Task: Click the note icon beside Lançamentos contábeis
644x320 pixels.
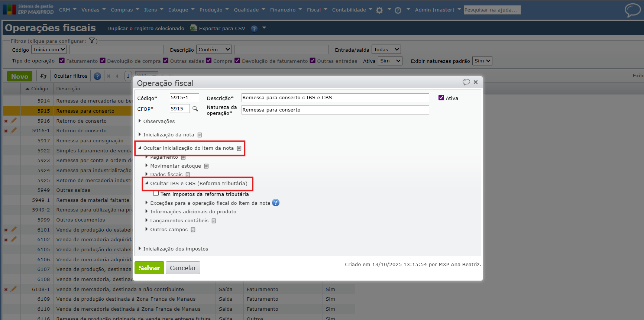Action: tap(214, 221)
